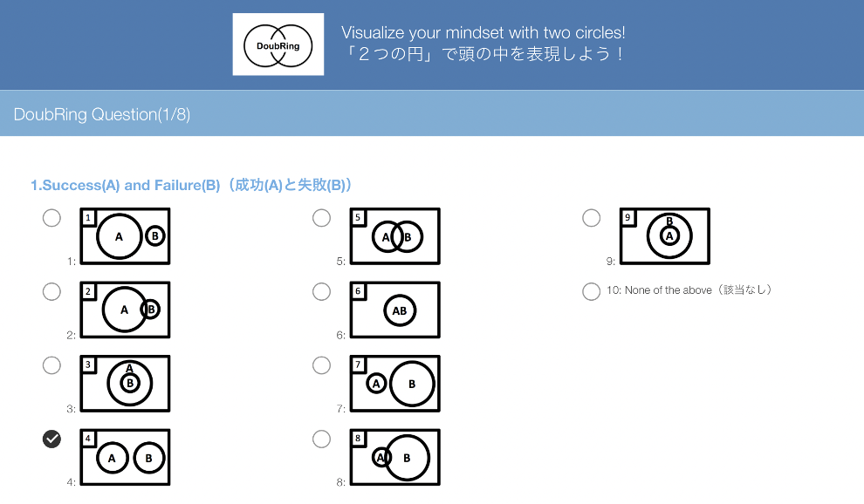864x504 pixels.
Task: Select the 'None of the above' radio button
Action: 592,291
